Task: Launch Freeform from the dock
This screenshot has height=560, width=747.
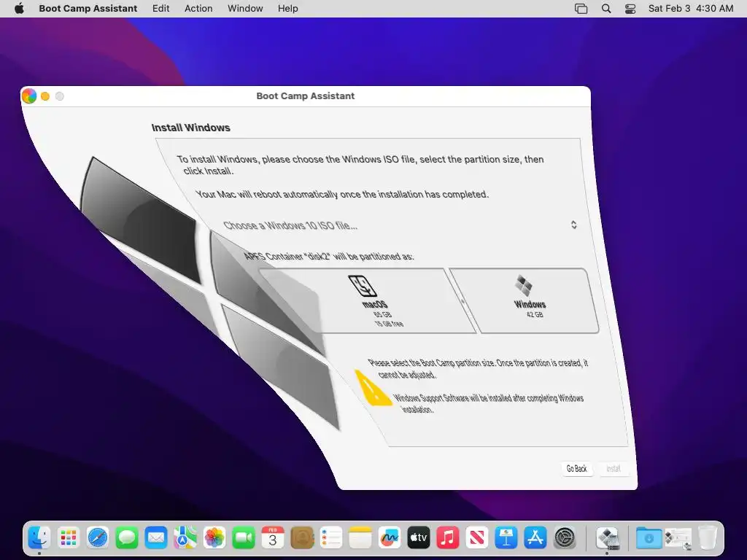Action: [390, 538]
